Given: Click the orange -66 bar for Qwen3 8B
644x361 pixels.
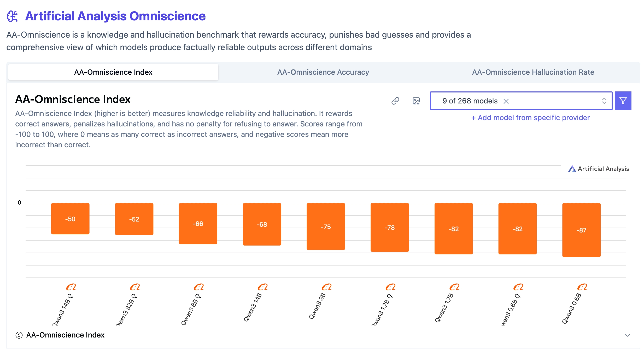Looking at the screenshot, I should click(198, 224).
